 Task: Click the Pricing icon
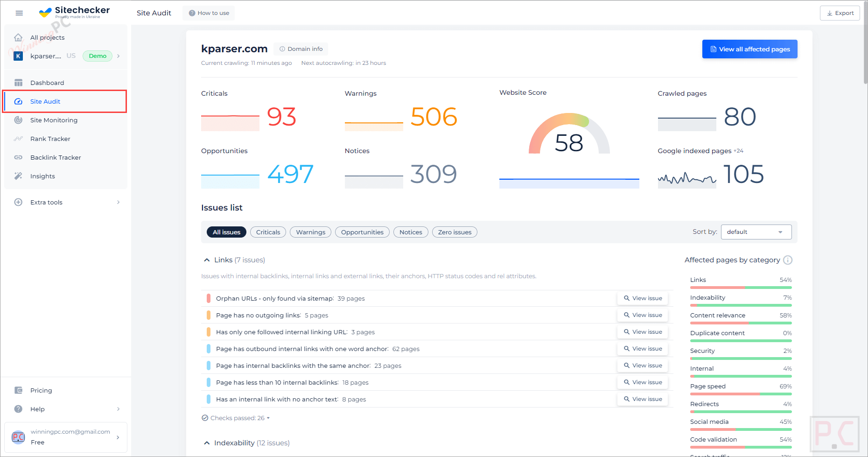[18, 390]
